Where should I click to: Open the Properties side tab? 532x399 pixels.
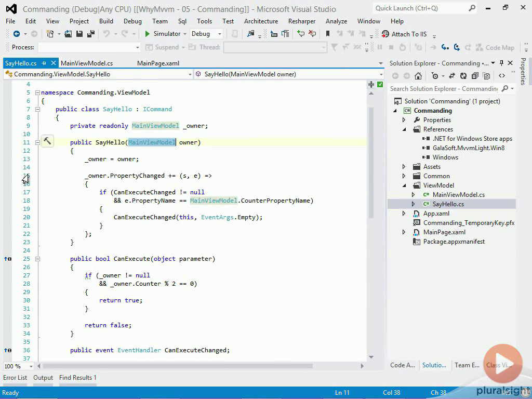(x=523, y=71)
